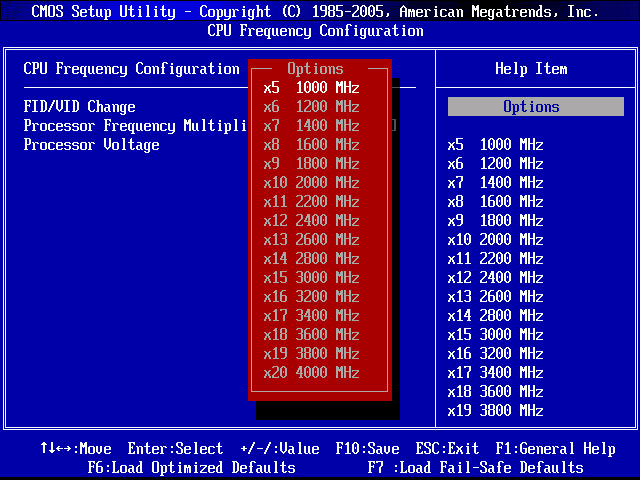Choose the x12 2400 MHz entry
This screenshot has width=640, height=480.
pos(311,221)
